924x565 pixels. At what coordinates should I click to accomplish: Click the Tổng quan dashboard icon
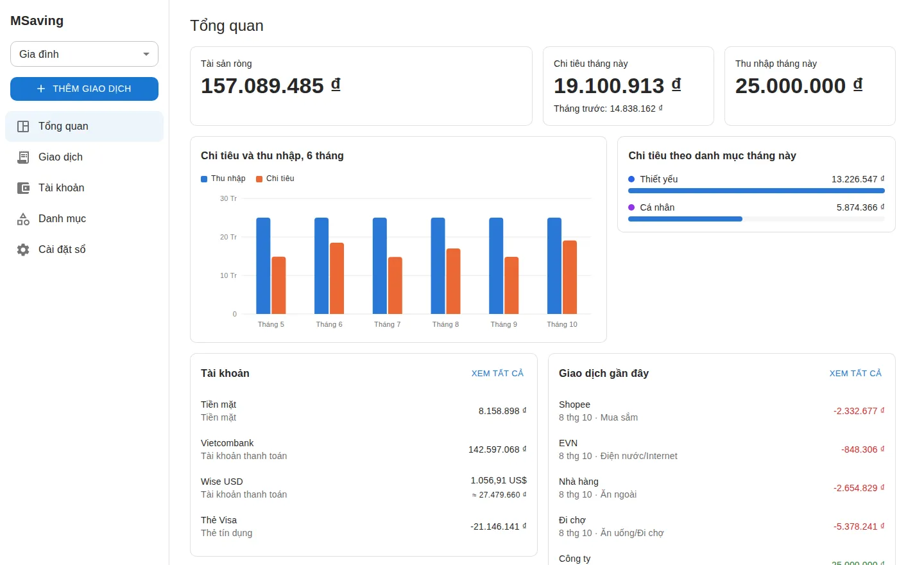pyautogui.click(x=23, y=126)
